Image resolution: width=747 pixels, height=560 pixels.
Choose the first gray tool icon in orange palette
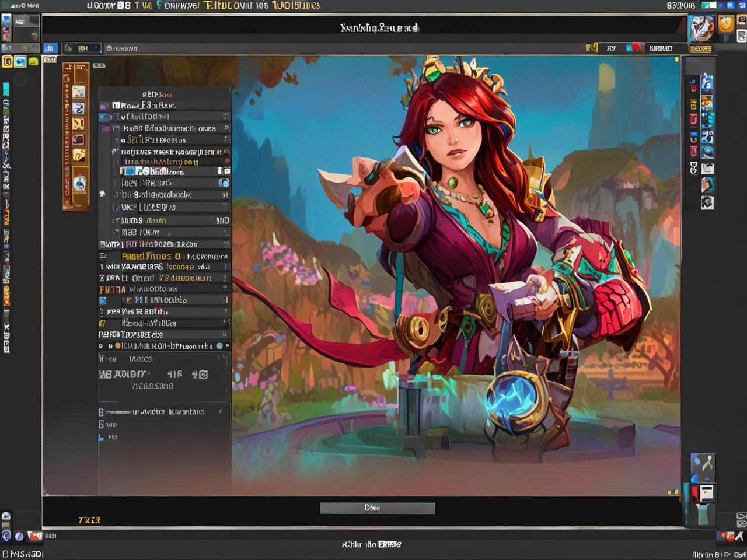79,92
